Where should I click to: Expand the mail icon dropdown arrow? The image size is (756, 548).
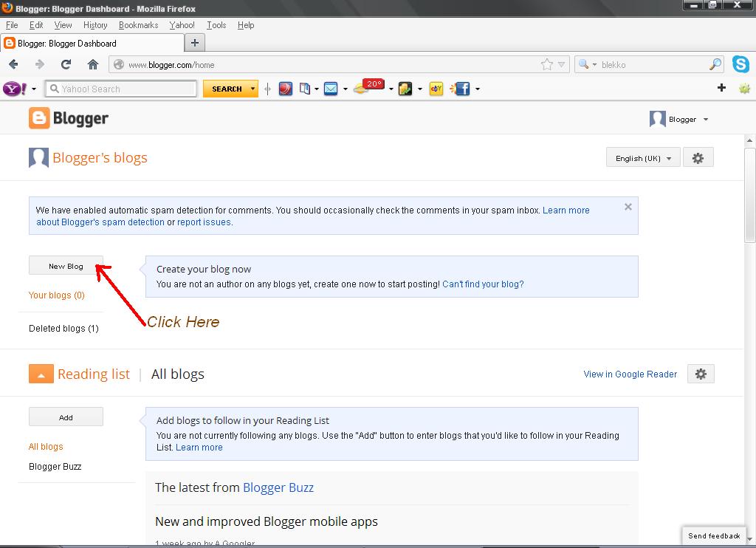[x=346, y=89]
